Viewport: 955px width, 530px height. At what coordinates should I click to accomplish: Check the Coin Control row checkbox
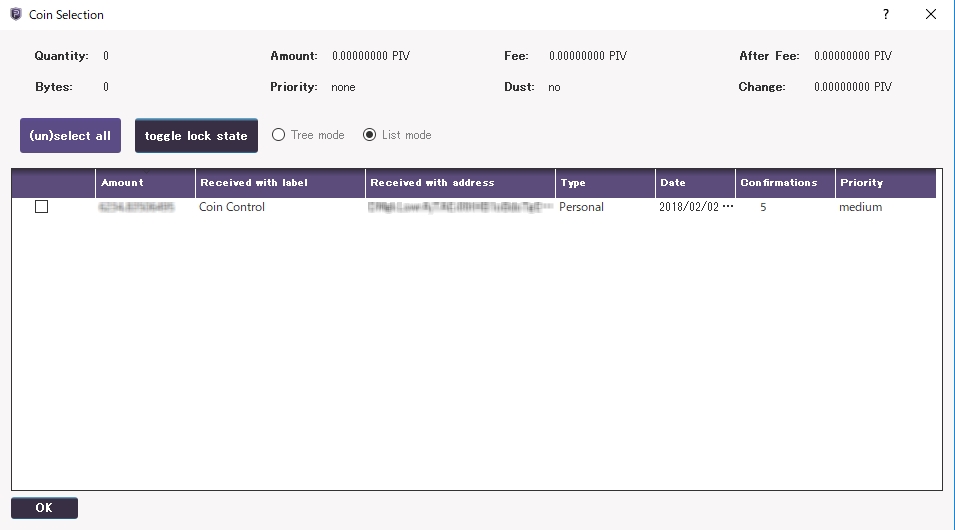[41, 207]
